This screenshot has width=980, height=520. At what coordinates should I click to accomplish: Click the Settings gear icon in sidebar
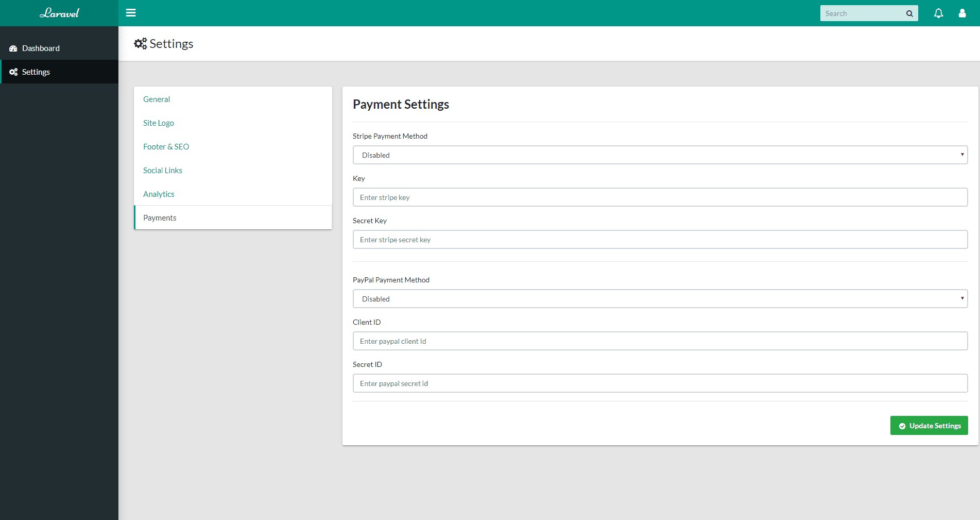[13, 72]
